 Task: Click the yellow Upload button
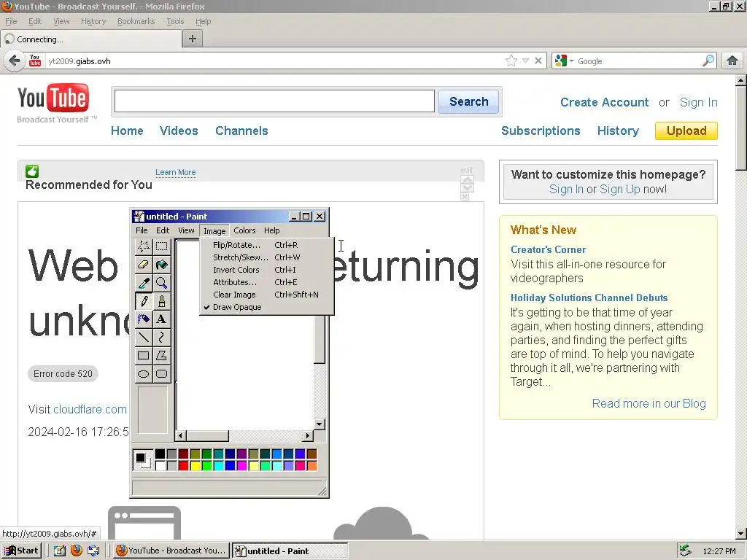click(x=686, y=131)
